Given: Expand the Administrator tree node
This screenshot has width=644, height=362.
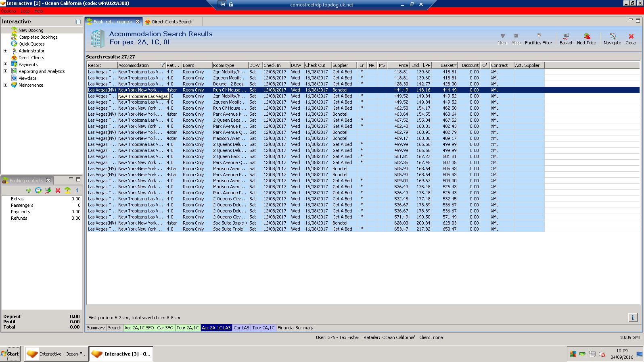Looking at the screenshot, I should (5, 51).
